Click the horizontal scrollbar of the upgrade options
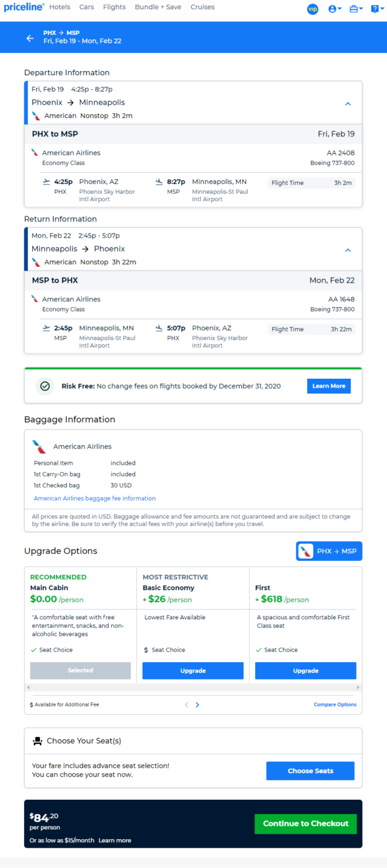The width and height of the screenshot is (387, 868). (193, 688)
